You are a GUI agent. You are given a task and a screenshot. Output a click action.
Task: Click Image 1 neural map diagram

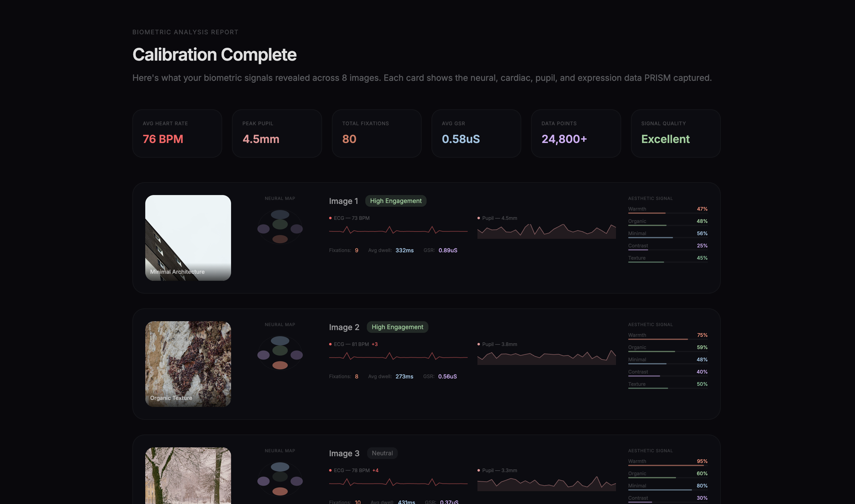coord(280,227)
